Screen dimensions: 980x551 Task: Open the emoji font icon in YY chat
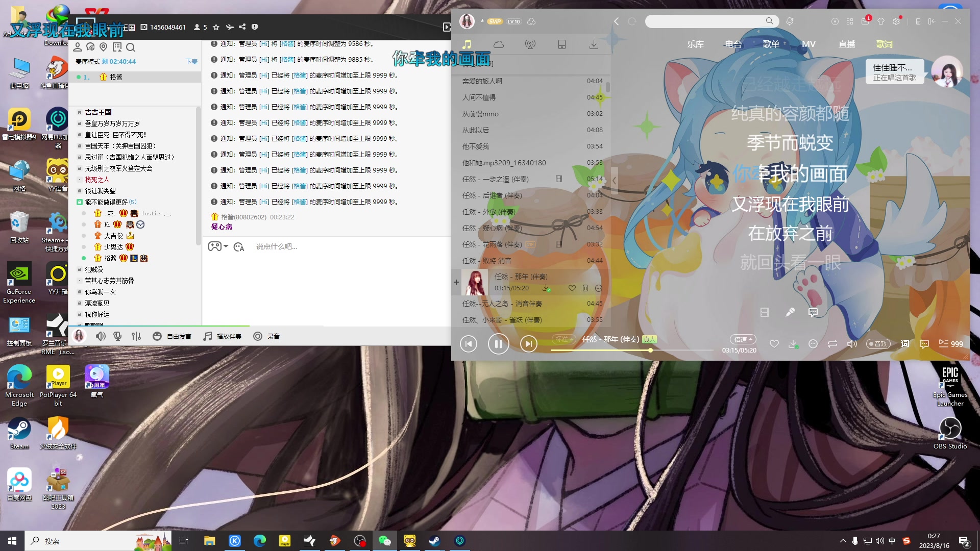click(x=238, y=247)
